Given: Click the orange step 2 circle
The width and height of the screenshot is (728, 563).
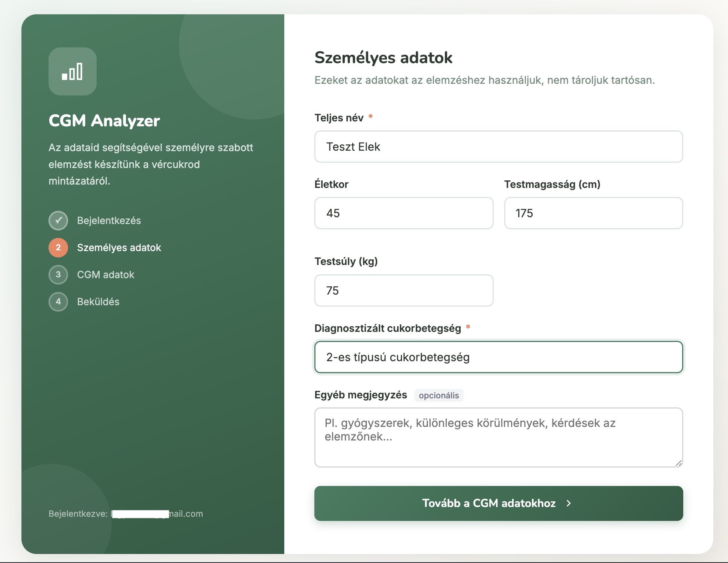Looking at the screenshot, I should (x=58, y=248).
